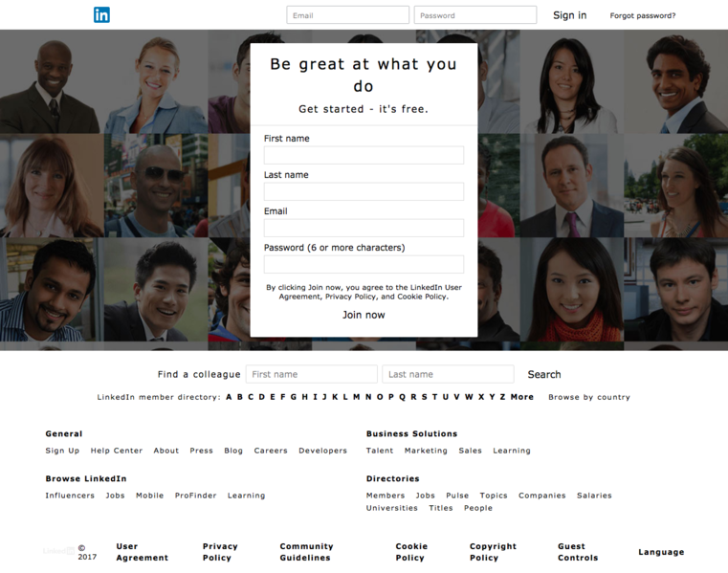Open Marketing under Business Solutions
The height and width of the screenshot is (573, 728).
coord(426,451)
